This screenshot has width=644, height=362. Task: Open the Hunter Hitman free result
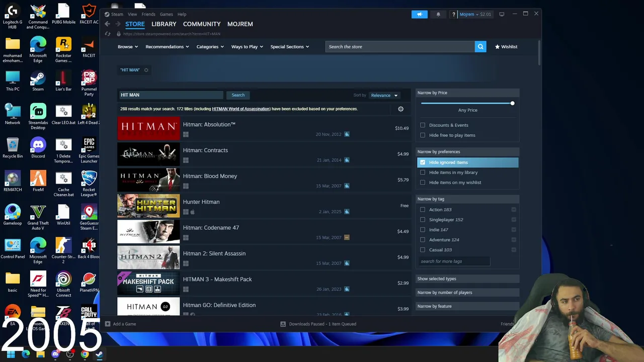pyautogui.click(x=264, y=206)
